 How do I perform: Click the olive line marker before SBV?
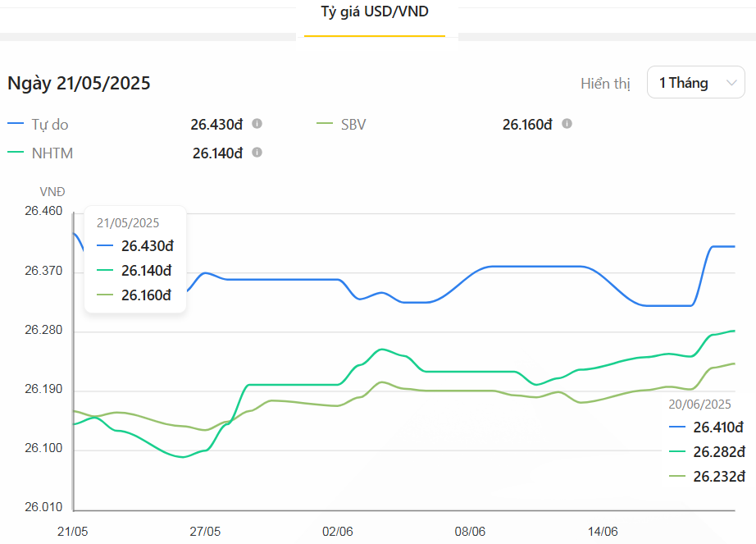coord(324,125)
